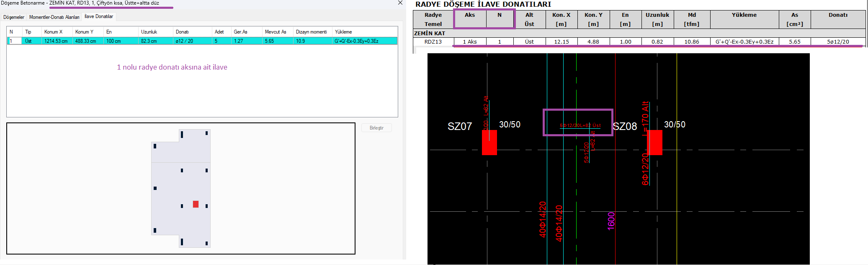
Task: Click the En column header in dialog
Action: [x=121, y=32]
